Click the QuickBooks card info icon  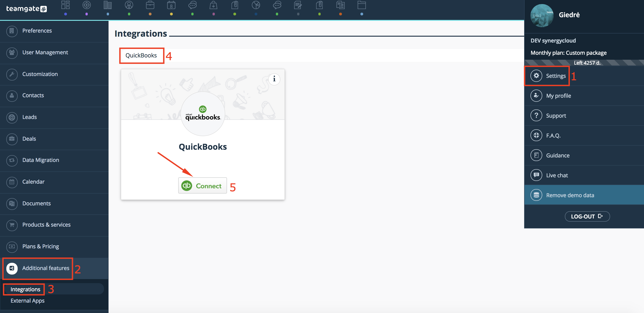(274, 79)
